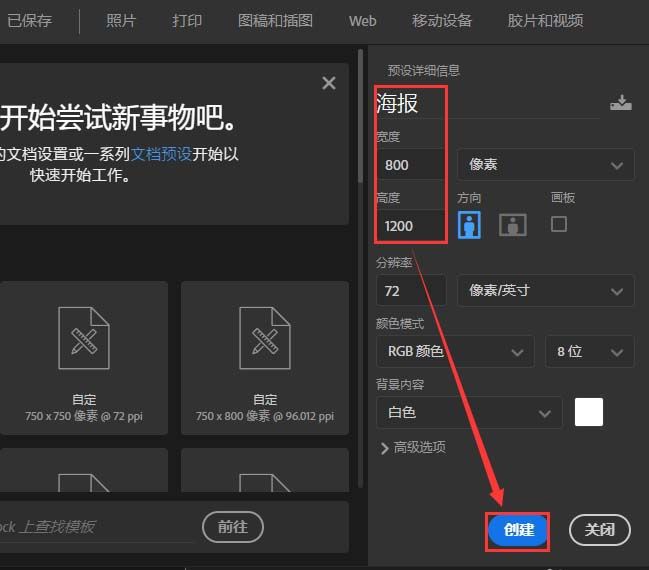Image resolution: width=649 pixels, height=570 pixels.
Task: Open the 移动设备 tab
Action: click(x=442, y=21)
